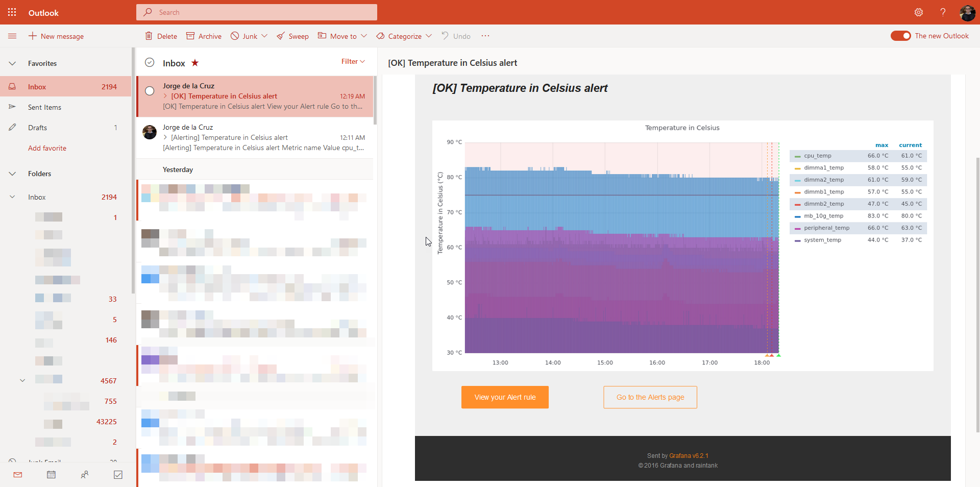
Task: Sweep messages from this sender
Action: (292, 36)
